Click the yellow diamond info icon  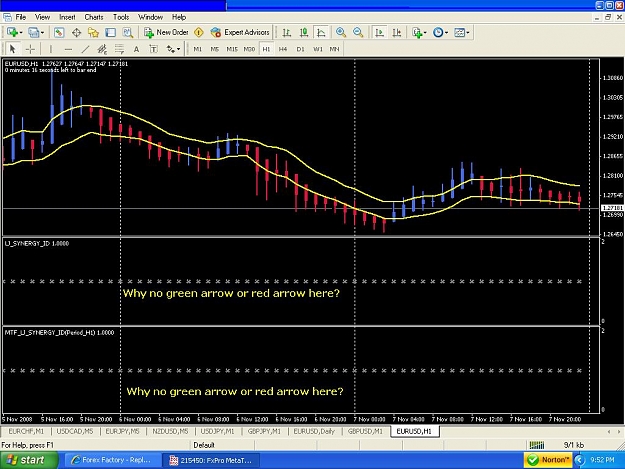click(x=199, y=33)
